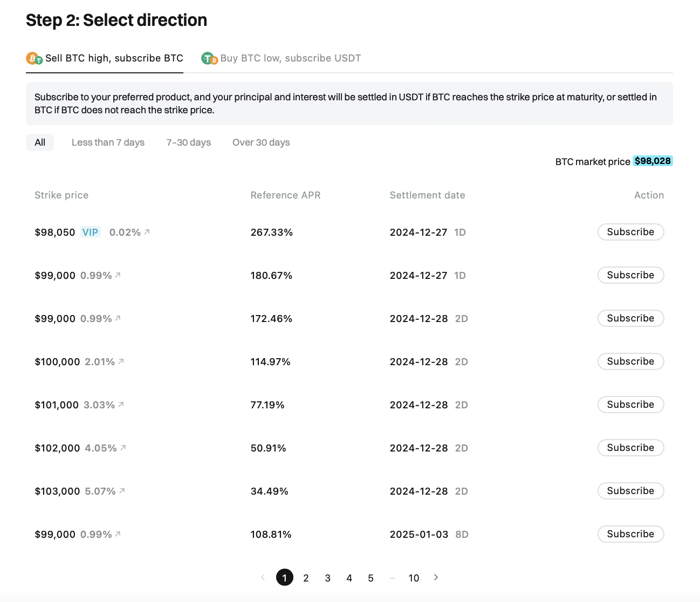The image size is (700, 602).
Task: Subscribe to the $100,000 strike product
Action: tap(630, 361)
